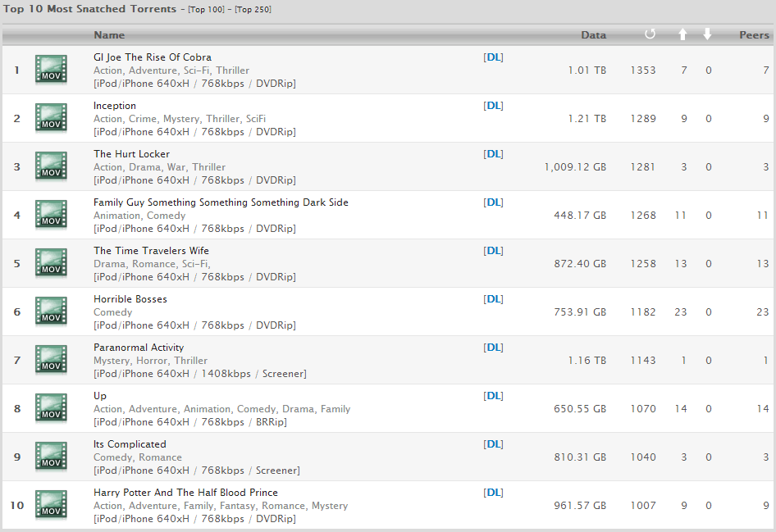Open the Inception torrent title

tap(115, 106)
